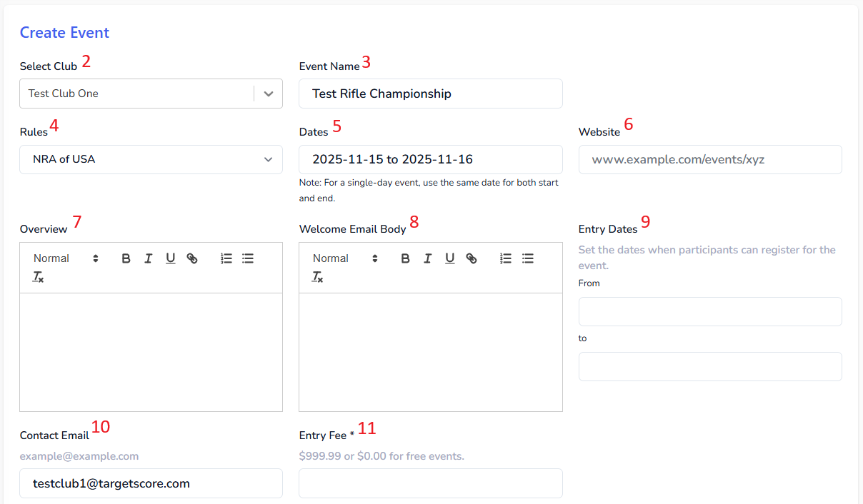Clear formatting in the Overview editor

click(36, 277)
